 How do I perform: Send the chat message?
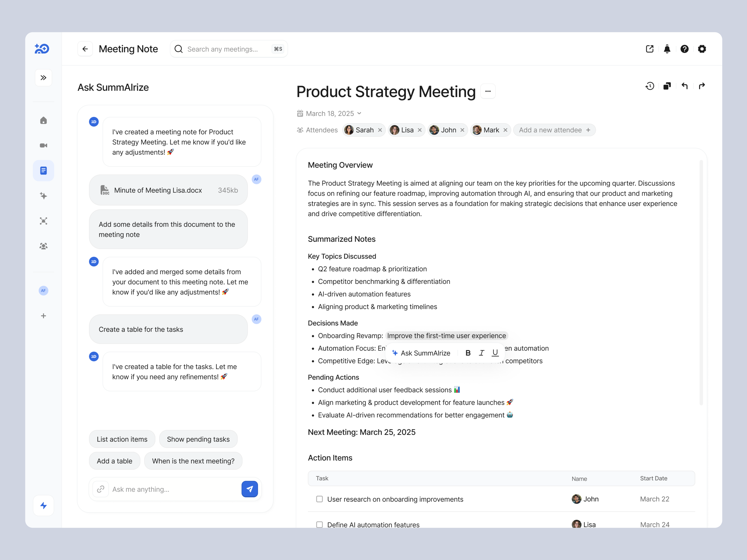pyautogui.click(x=250, y=489)
